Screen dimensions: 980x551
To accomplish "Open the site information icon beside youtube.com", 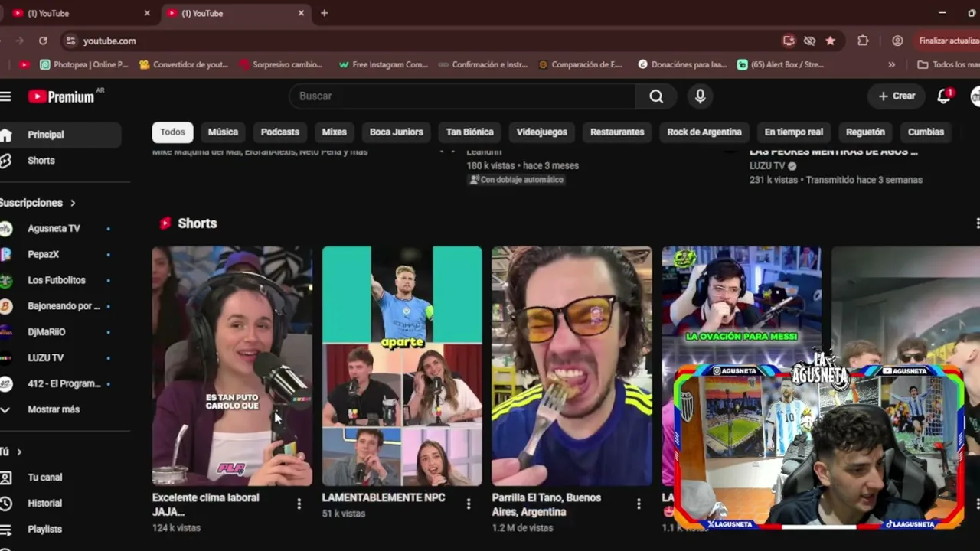I will [70, 41].
